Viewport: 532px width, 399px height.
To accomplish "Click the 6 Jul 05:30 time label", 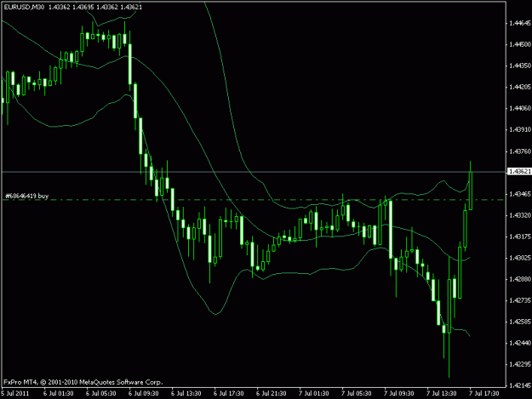I will tap(100, 394).
